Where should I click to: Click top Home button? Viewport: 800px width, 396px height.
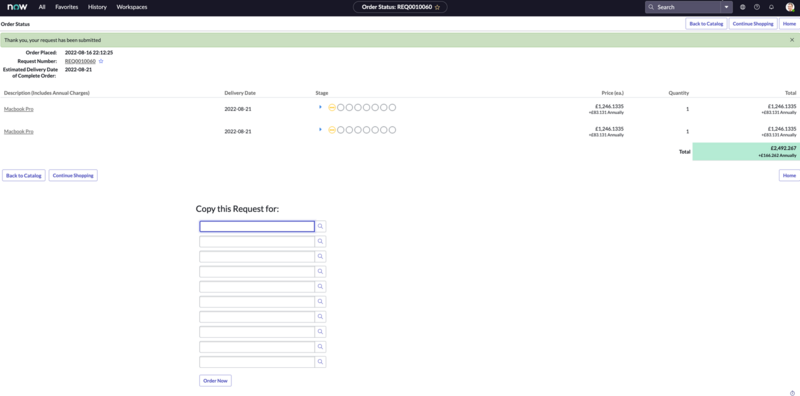pos(789,24)
